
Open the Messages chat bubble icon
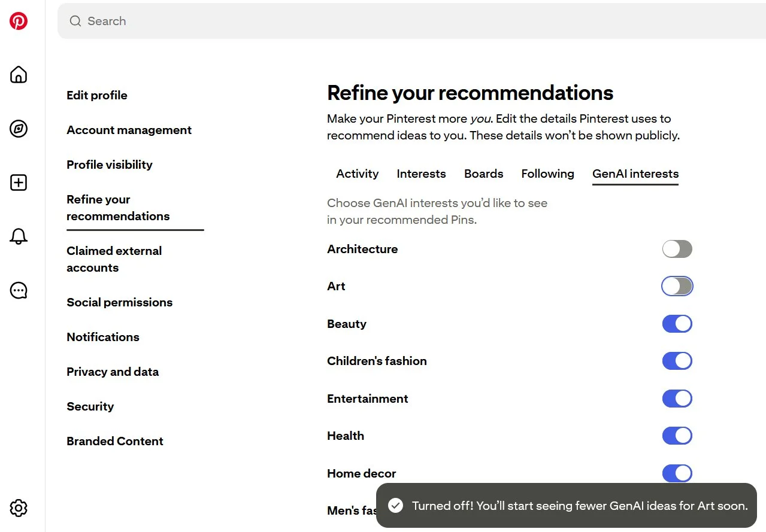(19, 291)
